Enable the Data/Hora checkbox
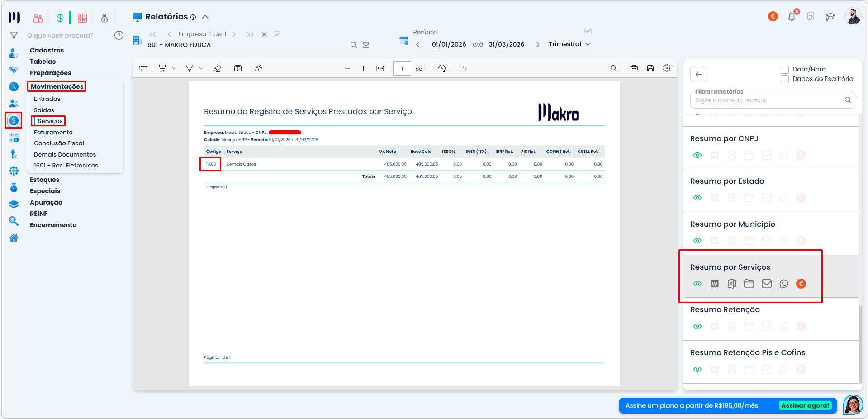The image size is (868, 419). click(x=785, y=69)
